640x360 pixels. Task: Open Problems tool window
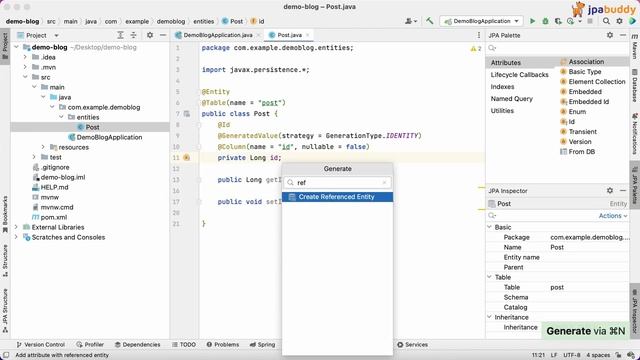[222, 344]
